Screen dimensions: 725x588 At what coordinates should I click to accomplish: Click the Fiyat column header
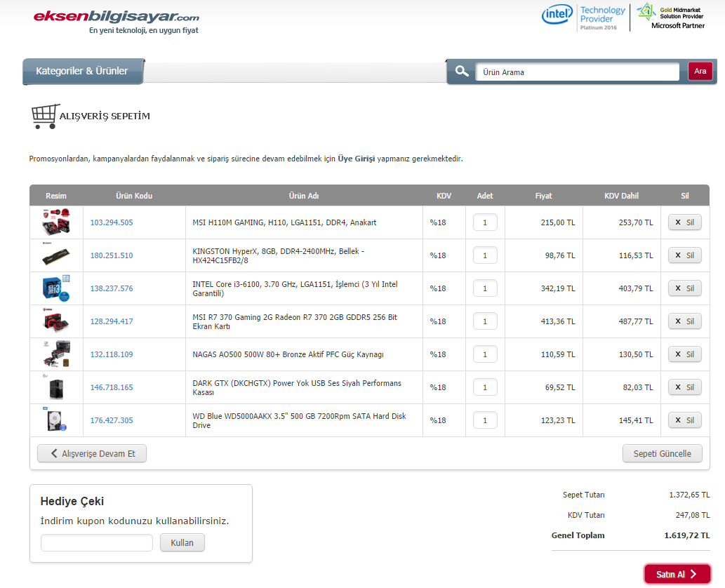point(544,196)
